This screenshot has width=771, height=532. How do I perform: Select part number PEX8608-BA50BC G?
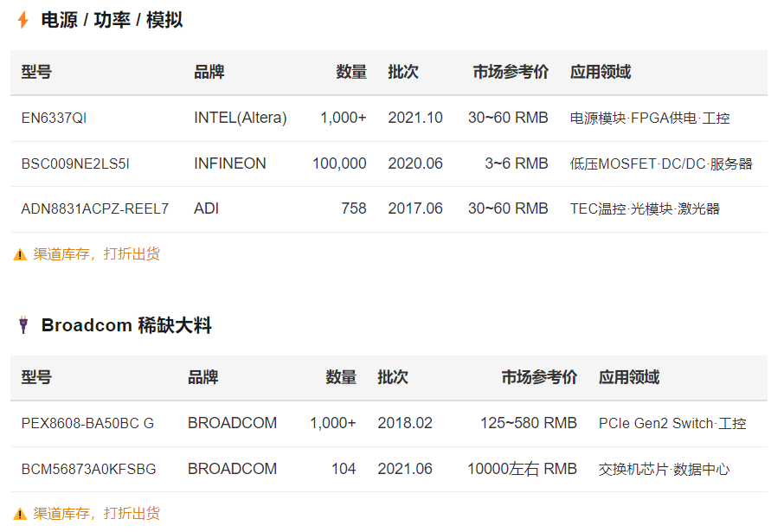(x=87, y=423)
